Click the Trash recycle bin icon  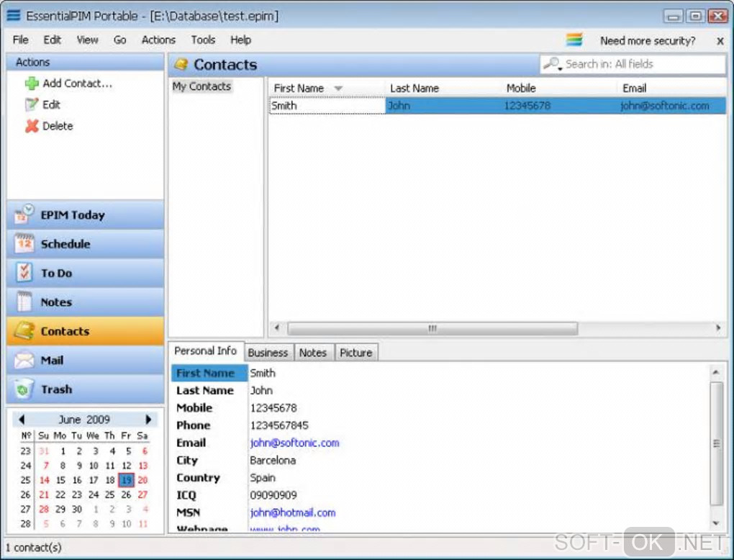pos(24,389)
